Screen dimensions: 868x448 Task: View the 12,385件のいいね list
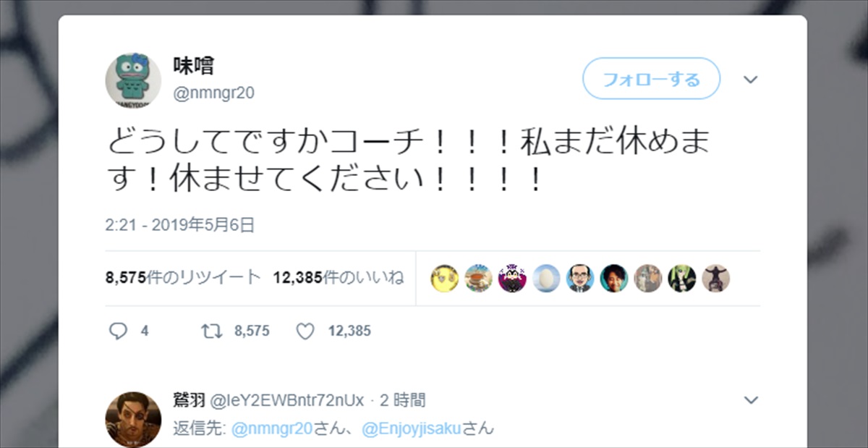tap(339, 278)
